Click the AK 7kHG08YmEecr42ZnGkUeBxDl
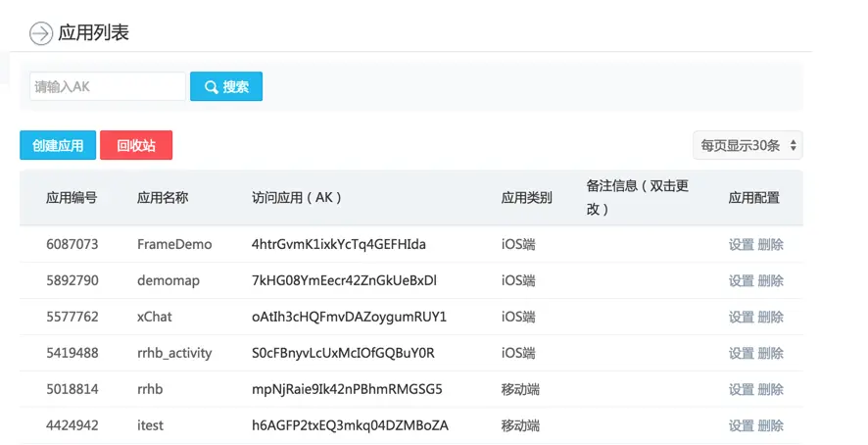Screen dimensions: 868x445 pyautogui.click(x=344, y=280)
